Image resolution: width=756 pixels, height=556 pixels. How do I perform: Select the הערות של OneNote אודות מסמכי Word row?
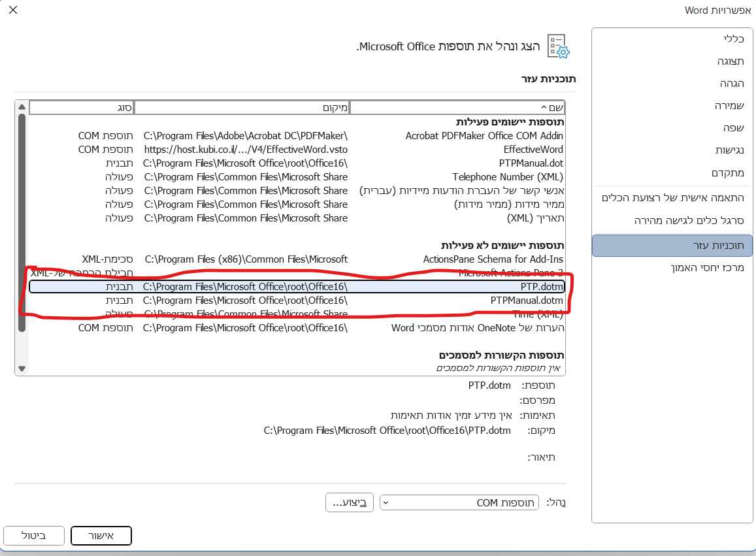pyautogui.click(x=297, y=328)
